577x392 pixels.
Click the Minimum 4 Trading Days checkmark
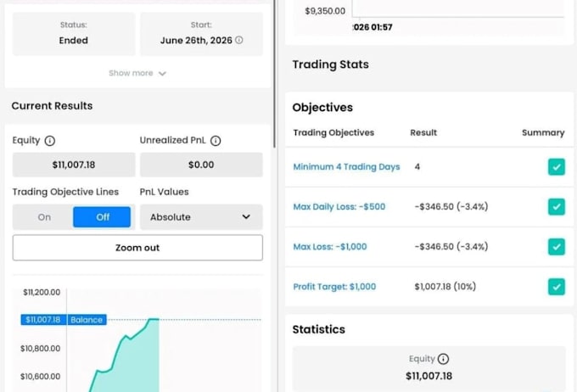[557, 167]
